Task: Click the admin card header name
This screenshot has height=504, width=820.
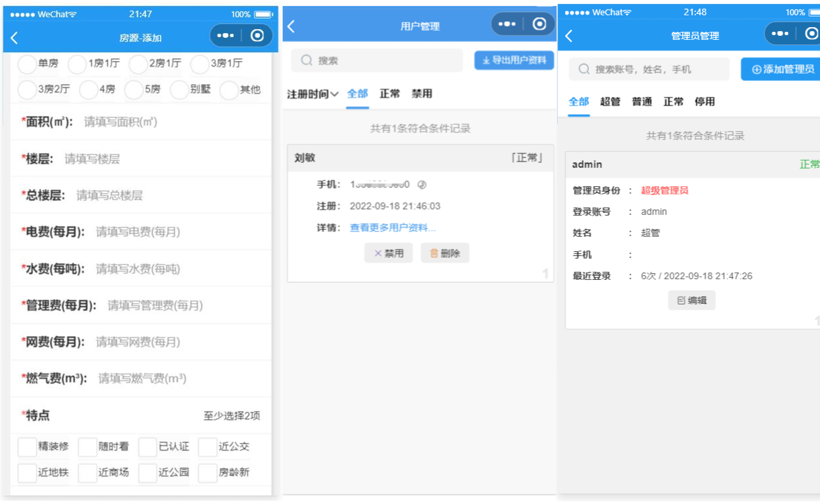Action: coord(587,164)
